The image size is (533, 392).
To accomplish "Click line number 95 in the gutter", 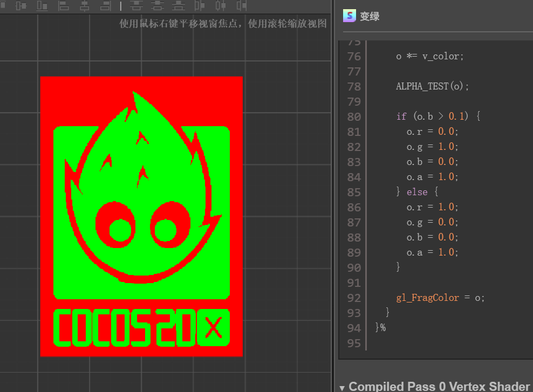I will point(354,343).
